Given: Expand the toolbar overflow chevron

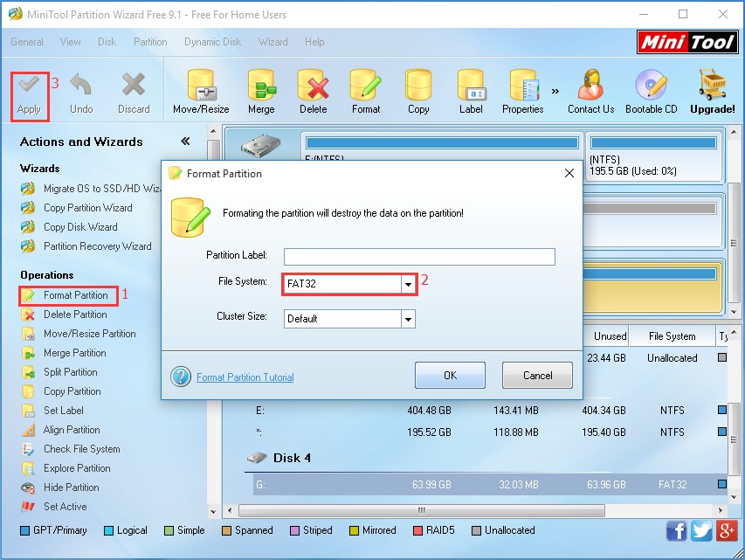Looking at the screenshot, I should coord(555,90).
